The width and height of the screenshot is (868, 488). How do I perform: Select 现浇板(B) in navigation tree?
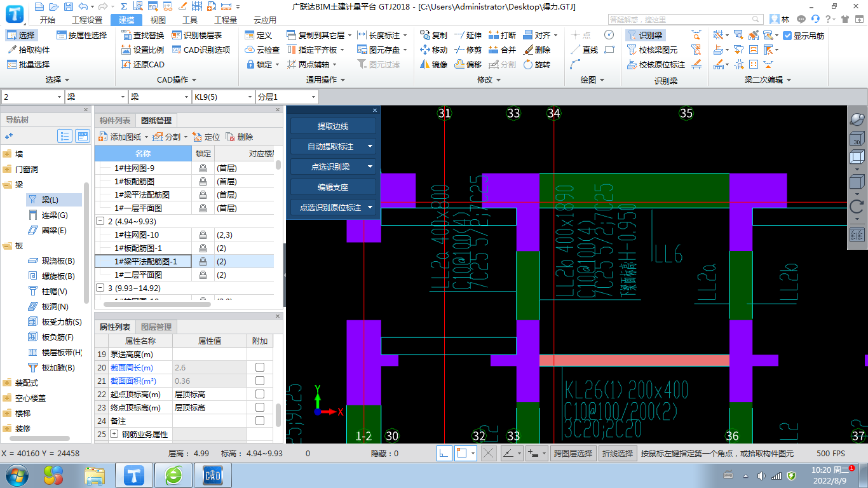[52, 261]
